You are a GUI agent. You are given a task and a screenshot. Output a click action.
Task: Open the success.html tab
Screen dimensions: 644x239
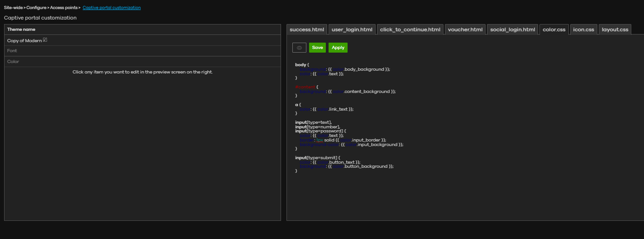point(307,29)
